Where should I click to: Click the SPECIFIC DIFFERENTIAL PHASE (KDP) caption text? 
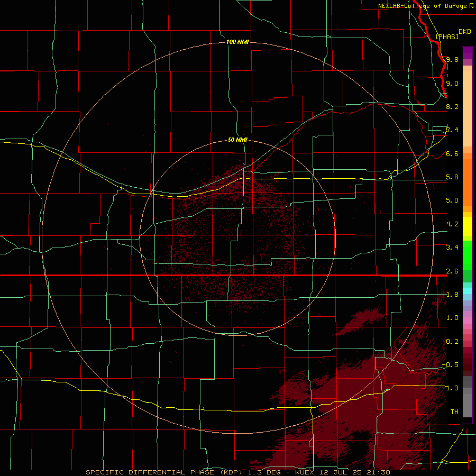point(165,472)
